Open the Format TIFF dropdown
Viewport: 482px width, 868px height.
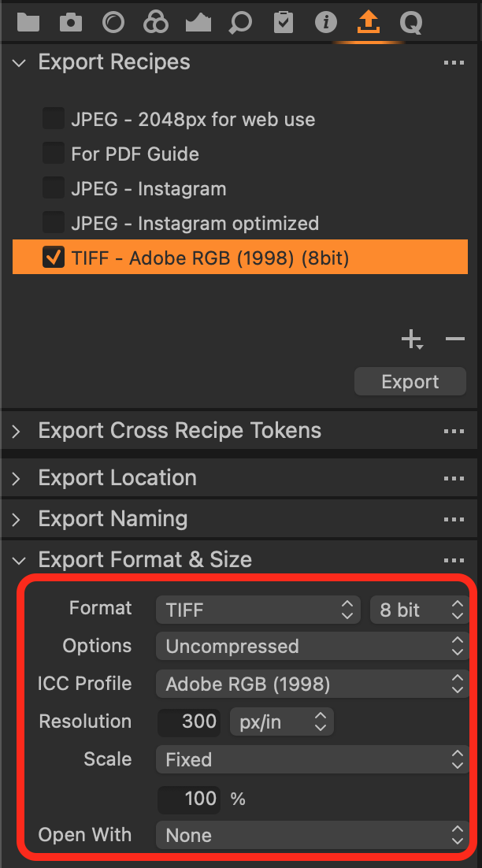[258, 610]
